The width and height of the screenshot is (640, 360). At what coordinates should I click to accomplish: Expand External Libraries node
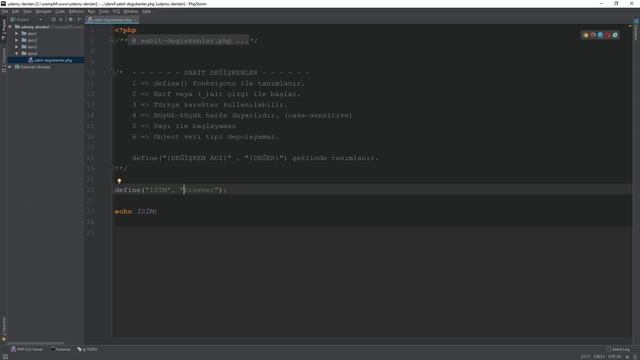point(10,67)
